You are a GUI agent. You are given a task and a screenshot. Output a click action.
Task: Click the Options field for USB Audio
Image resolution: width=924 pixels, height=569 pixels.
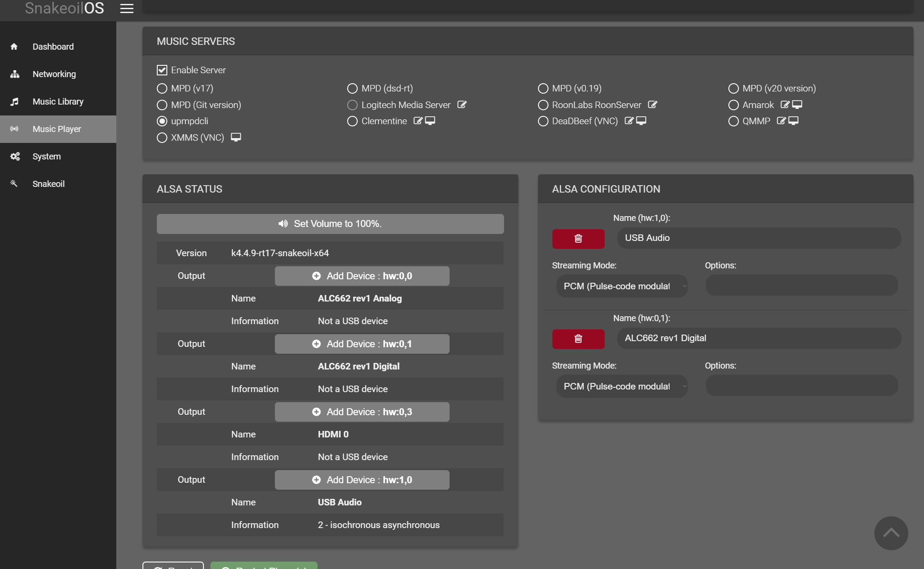tap(802, 285)
